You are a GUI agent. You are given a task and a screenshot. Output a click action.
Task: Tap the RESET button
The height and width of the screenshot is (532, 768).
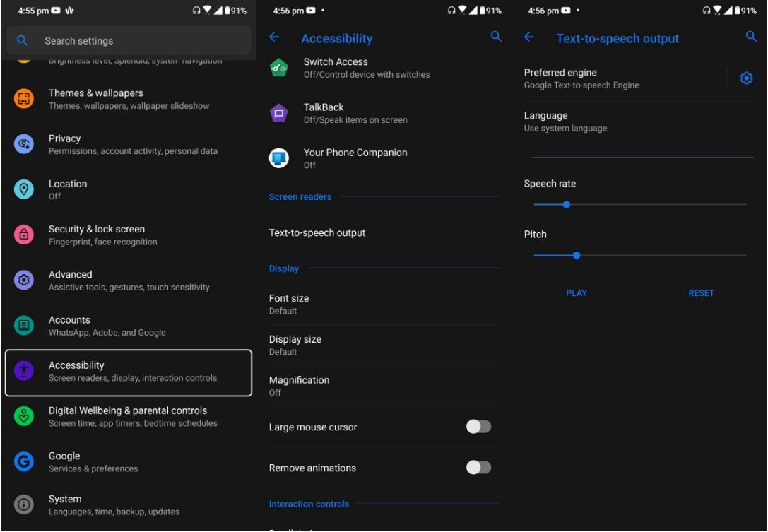pos(701,293)
